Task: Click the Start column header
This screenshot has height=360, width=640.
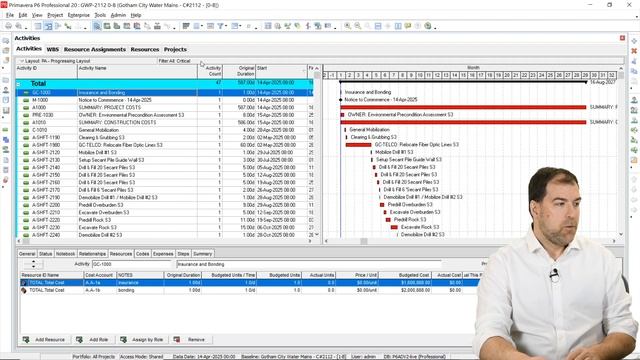Action: point(281,71)
